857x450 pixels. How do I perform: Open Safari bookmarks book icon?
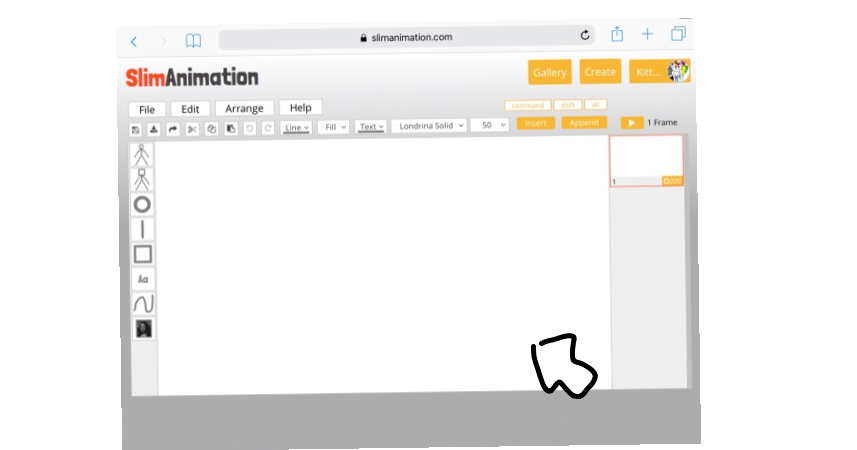click(x=193, y=40)
